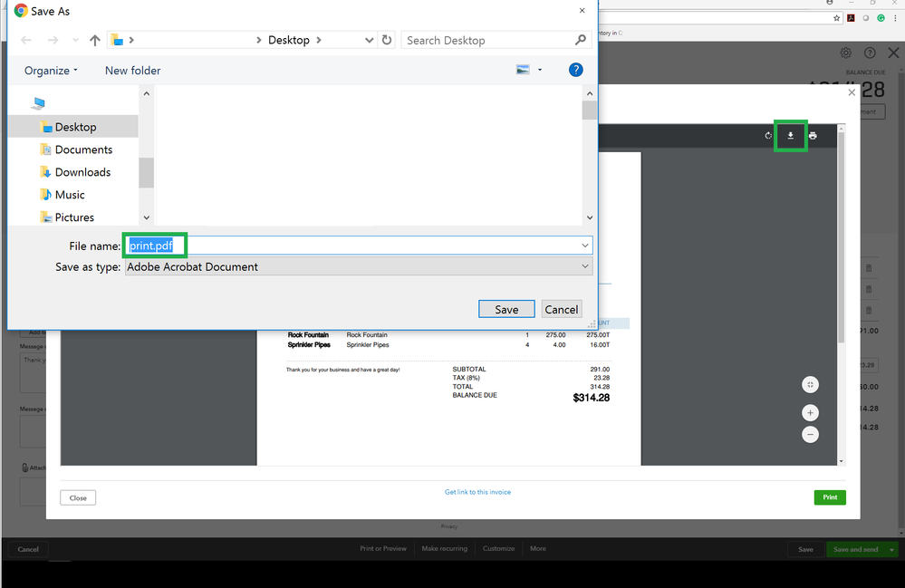Screen dimensions: 905x588
Task: Select Make recurring from the bottom bar
Action: (x=444, y=548)
